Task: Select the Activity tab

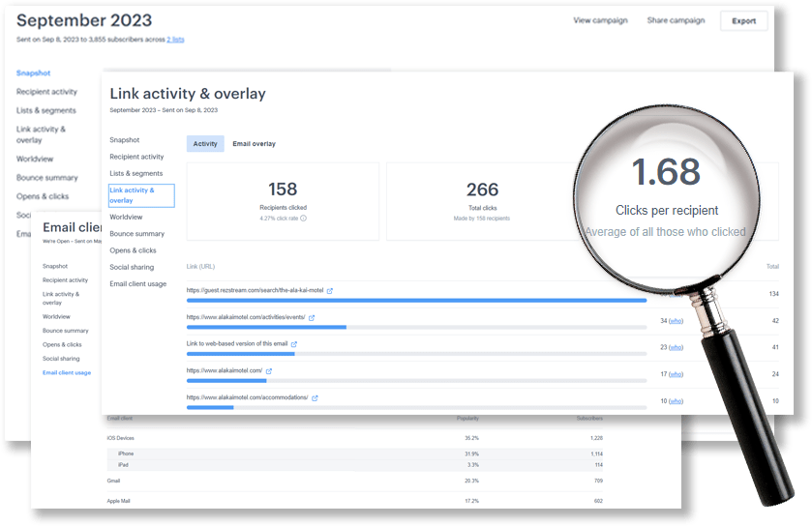Action: pos(205,144)
